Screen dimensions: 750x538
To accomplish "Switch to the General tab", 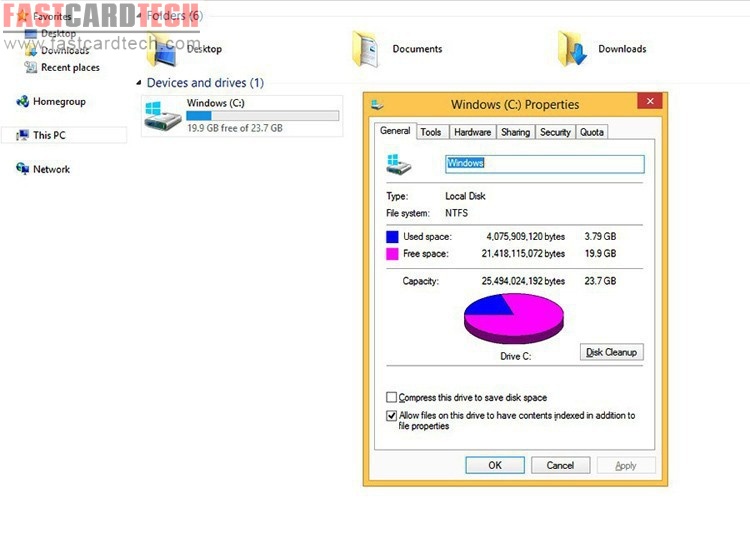I will 395,131.
